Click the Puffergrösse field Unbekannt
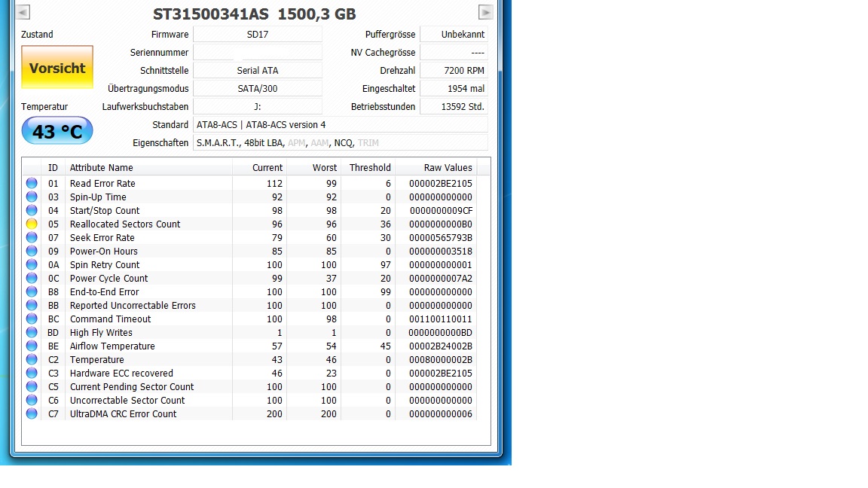 coord(454,35)
